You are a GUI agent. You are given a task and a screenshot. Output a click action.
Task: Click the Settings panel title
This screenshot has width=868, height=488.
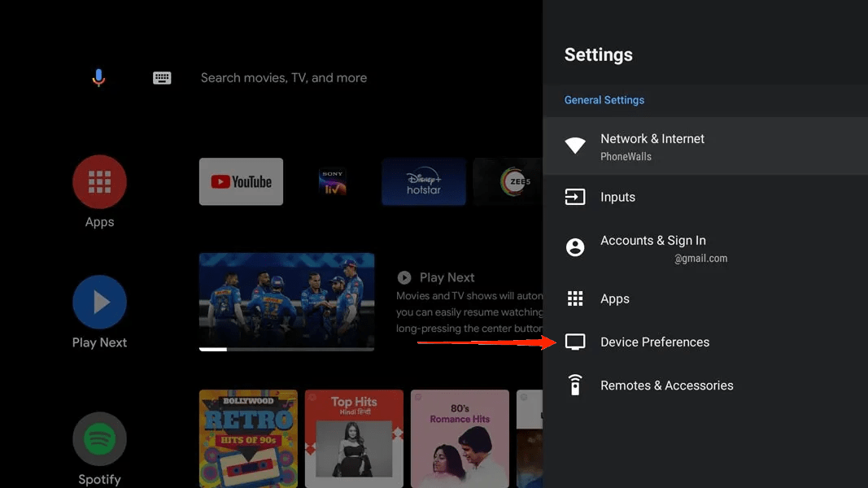(599, 54)
